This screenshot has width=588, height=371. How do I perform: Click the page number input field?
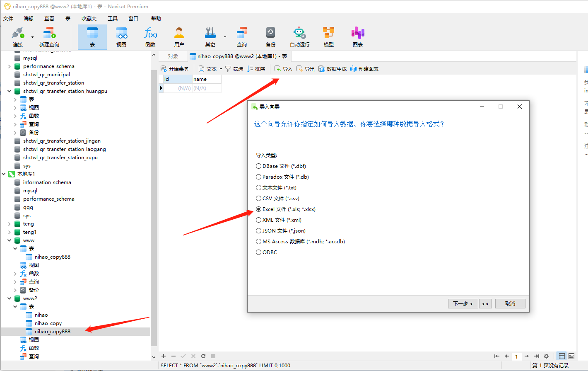click(x=516, y=356)
